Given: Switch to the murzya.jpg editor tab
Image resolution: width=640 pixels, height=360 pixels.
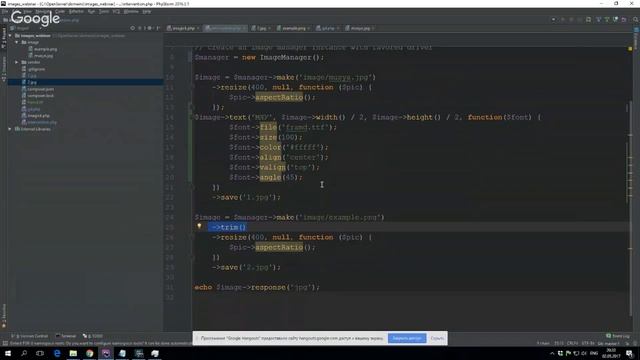Looking at the screenshot, I should [360, 28].
